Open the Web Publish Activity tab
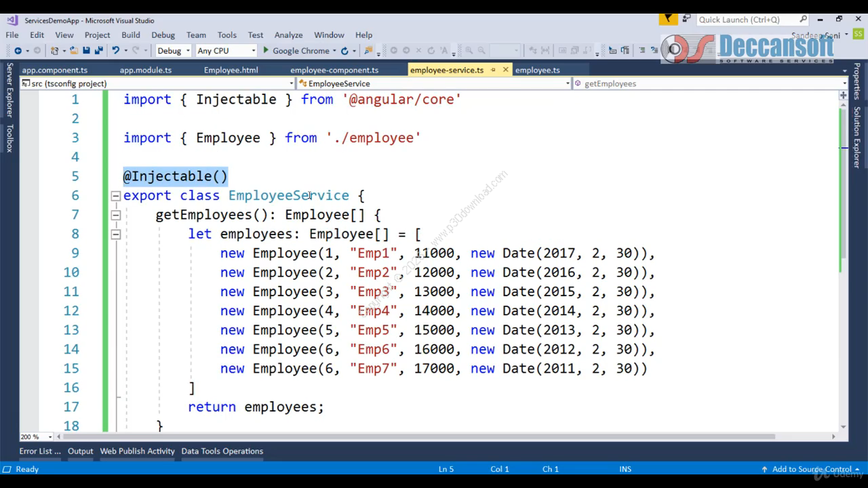 (x=137, y=451)
